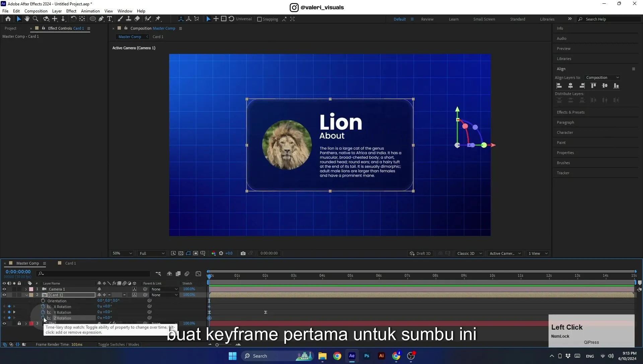This screenshot has height=364, width=643.
Task: Select the Roto Brush tool
Action: pos(148,19)
